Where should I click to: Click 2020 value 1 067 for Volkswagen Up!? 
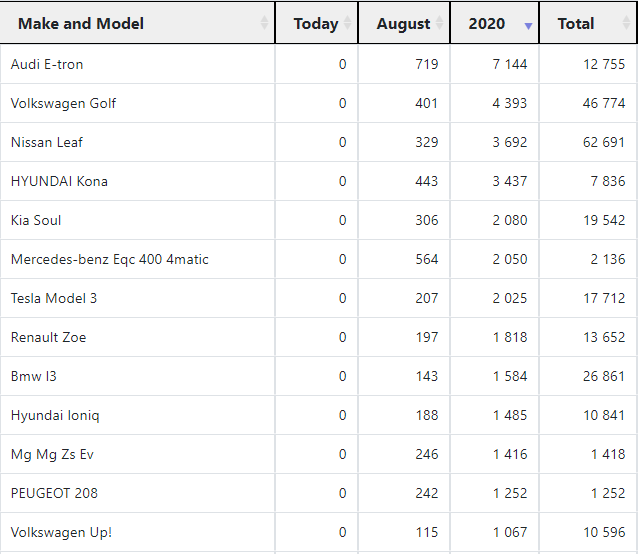click(x=510, y=532)
